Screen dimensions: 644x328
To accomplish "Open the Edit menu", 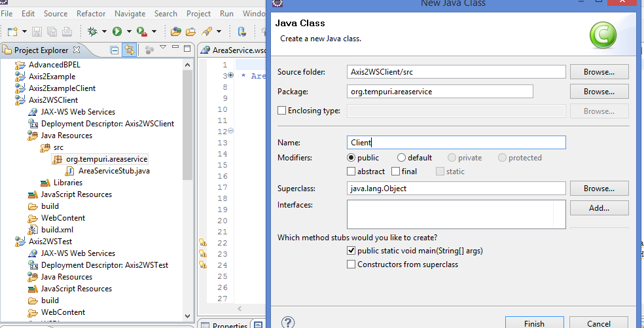I will 28,14.
